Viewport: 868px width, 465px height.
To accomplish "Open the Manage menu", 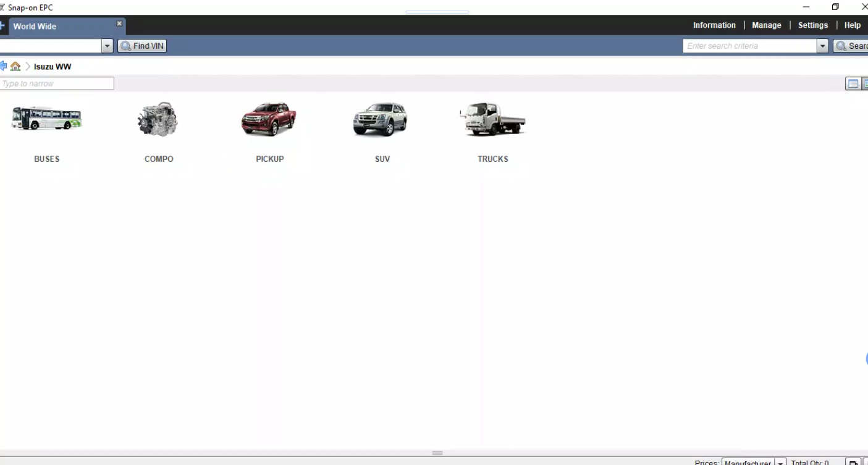I will pos(766,25).
